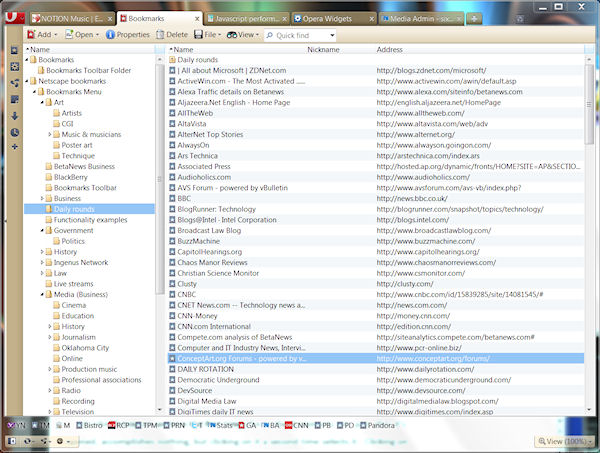The height and width of the screenshot is (453, 600).
Task: Collapse the Media (Business) folder
Action: [x=42, y=295]
